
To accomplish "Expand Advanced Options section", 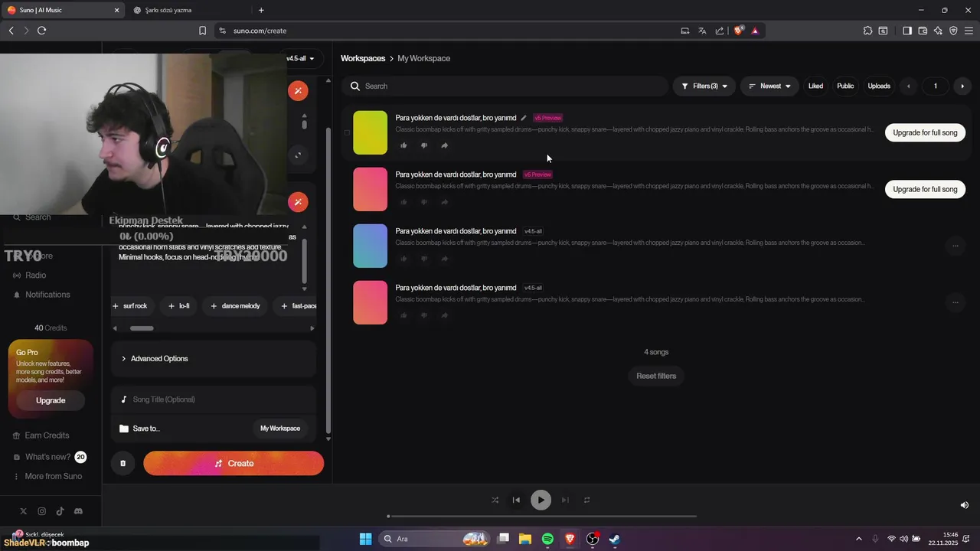I will point(214,358).
